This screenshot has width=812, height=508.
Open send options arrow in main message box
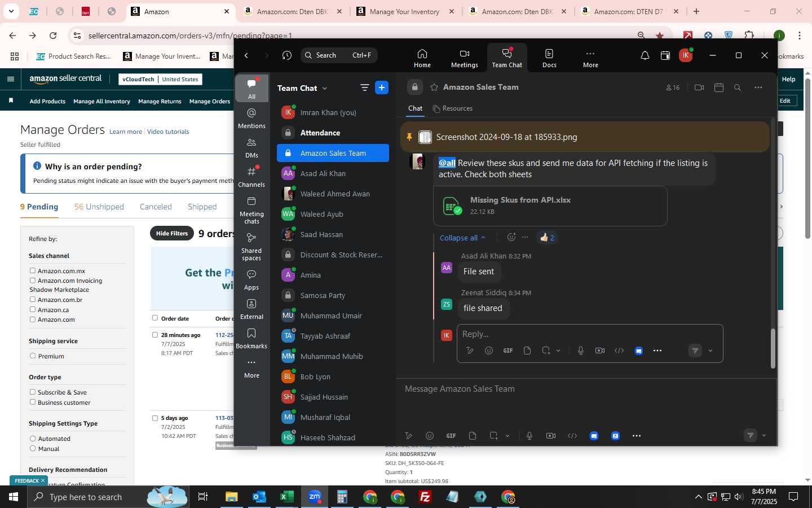point(764,436)
